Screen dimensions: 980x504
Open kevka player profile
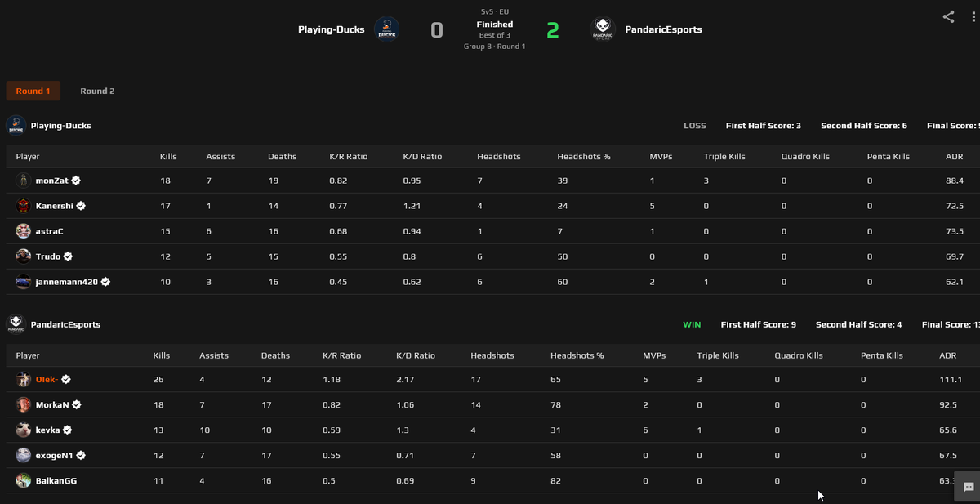tap(47, 430)
